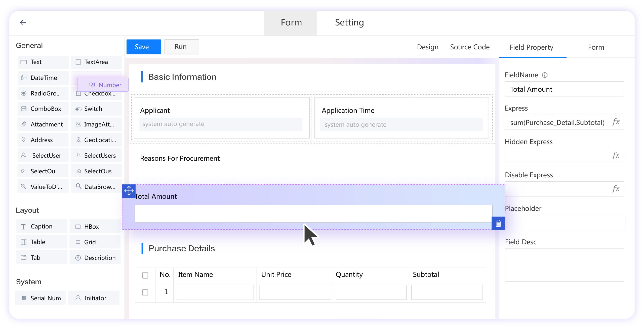Image resolution: width=644 pixels, height=333 pixels.
Task: Delete the Total Amount field via trash icon
Action: pyautogui.click(x=498, y=223)
